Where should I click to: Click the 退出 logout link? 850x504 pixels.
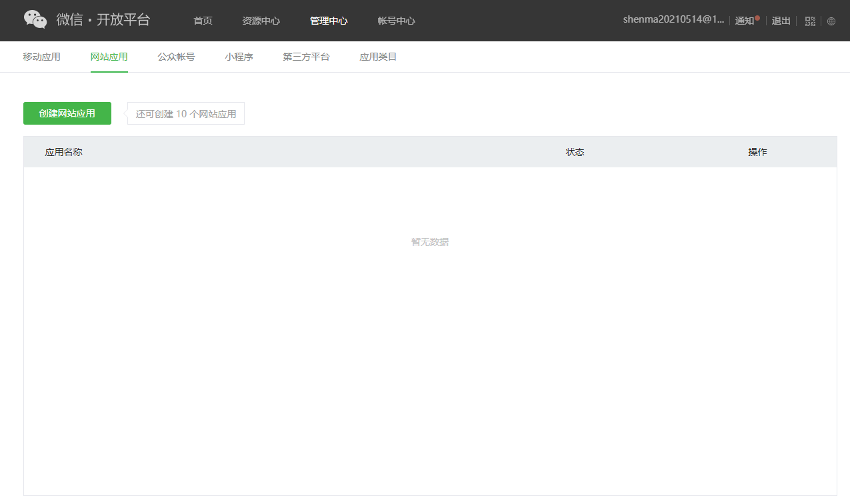pos(781,21)
